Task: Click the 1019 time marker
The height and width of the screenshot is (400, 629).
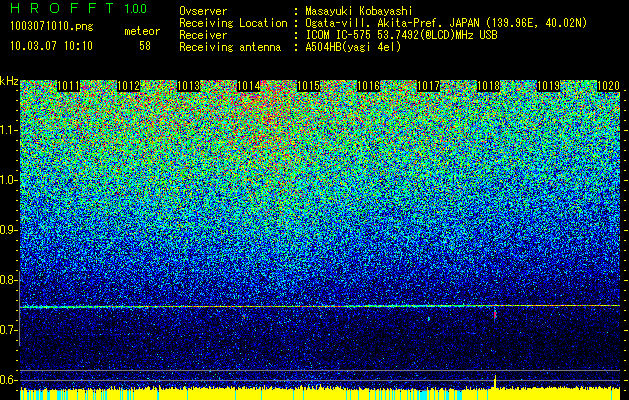Action: pyautogui.click(x=548, y=86)
